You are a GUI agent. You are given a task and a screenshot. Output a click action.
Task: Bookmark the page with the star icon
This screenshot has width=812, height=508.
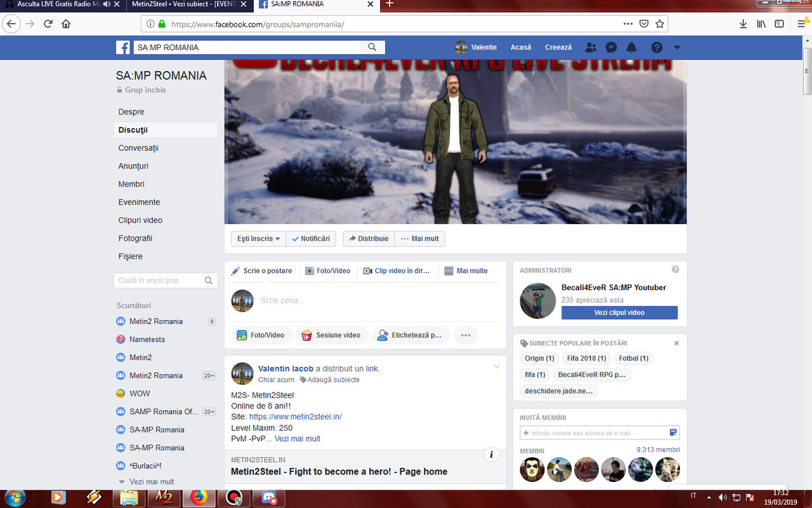[x=659, y=23]
